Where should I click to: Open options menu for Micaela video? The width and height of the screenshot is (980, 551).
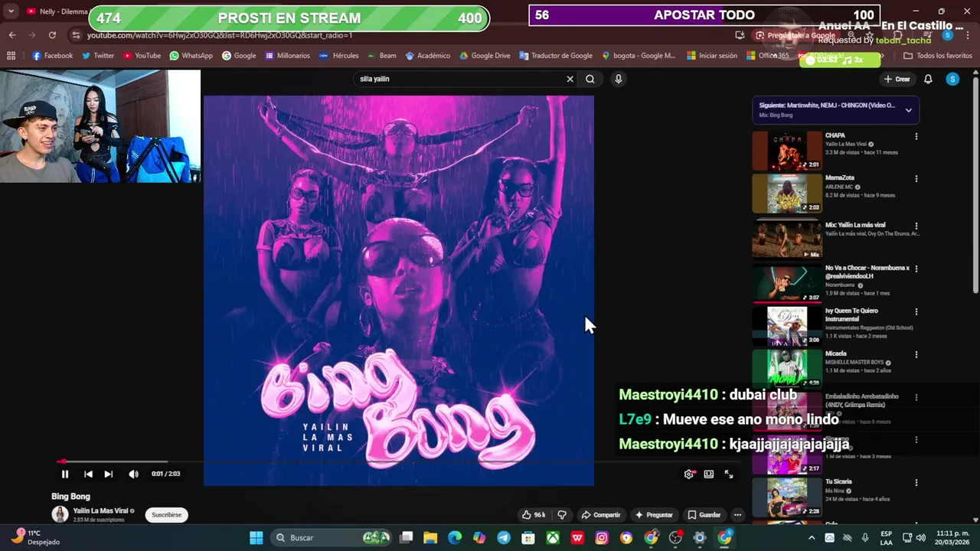(916, 355)
